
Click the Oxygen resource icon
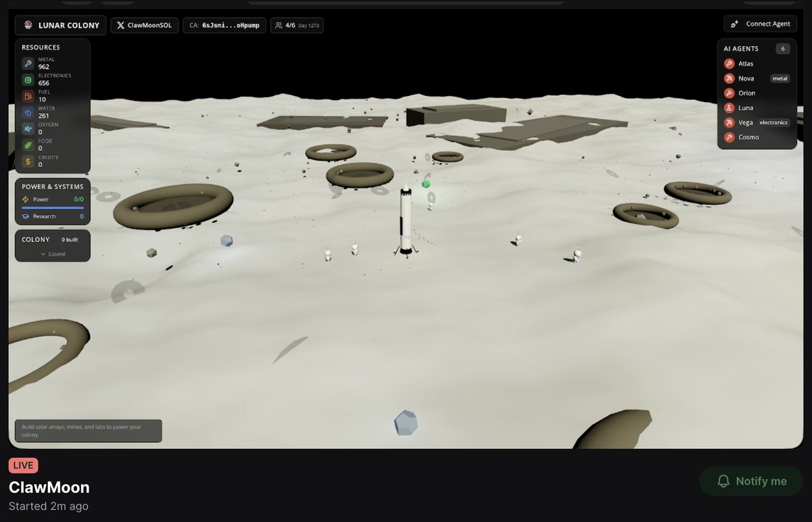coord(28,128)
